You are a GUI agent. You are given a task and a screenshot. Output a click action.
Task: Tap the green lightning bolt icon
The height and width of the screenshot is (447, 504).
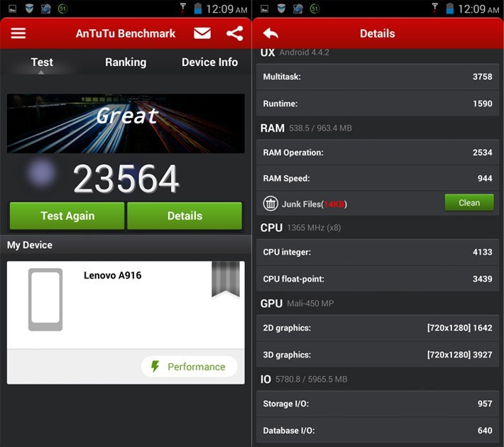(155, 366)
